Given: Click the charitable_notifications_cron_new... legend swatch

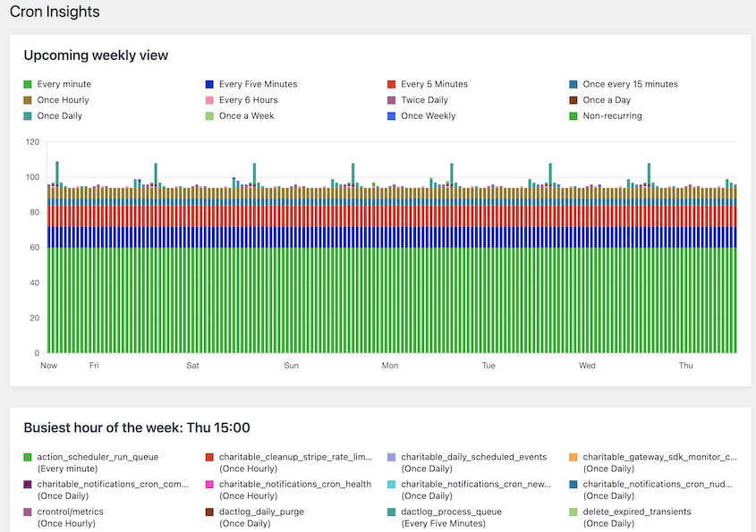Looking at the screenshot, I should pos(392,485).
